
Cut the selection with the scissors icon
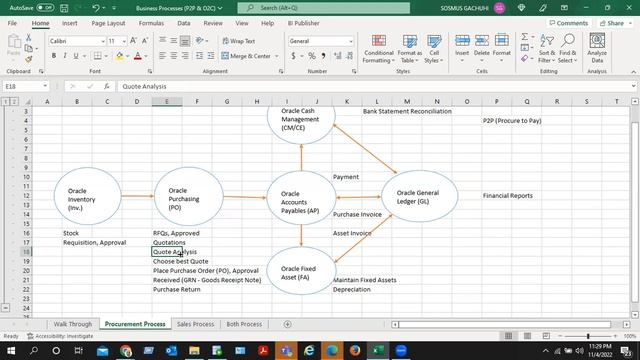(x=29, y=38)
